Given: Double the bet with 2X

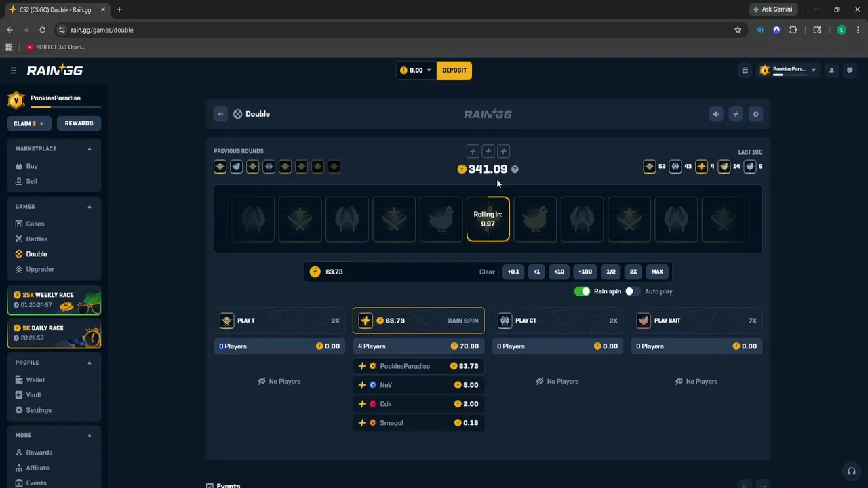Looking at the screenshot, I should coord(633,272).
